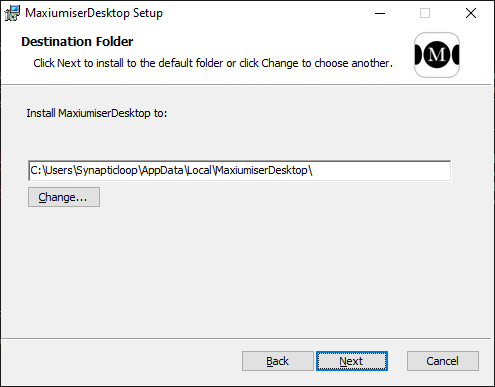Click MaxiumiserDesktop folder name in the path field
Viewport: 495px width, 387px height.
(262, 171)
